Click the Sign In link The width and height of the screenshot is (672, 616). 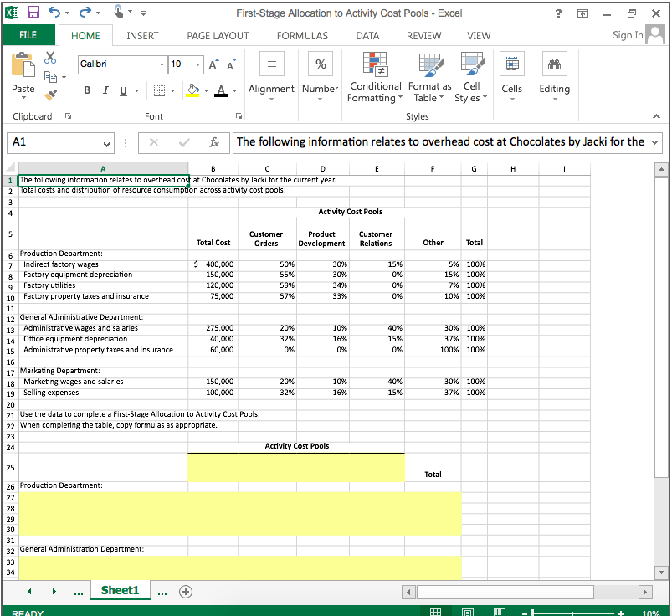point(628,35)
